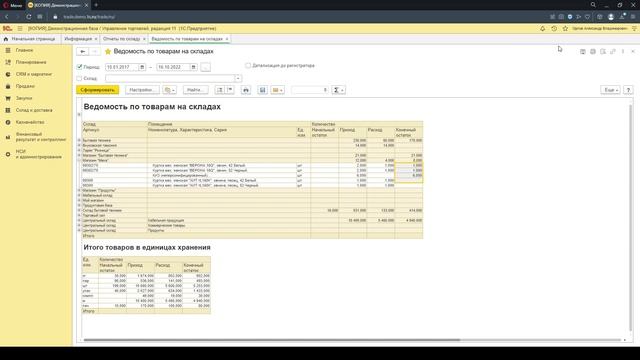Open the Планирование section in the sidebar
The image size is (640, 360).
click(31, 62)
